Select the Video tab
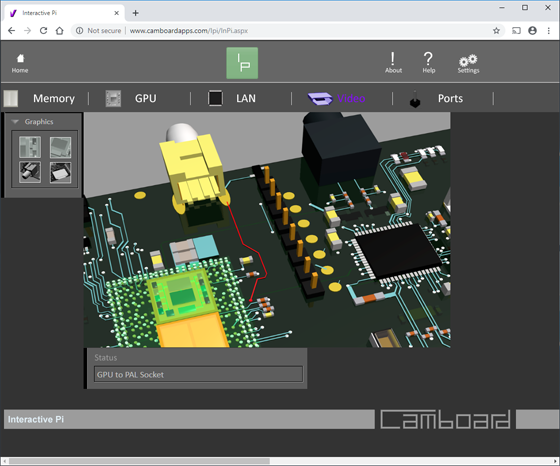This screenshot has width=560, height=466. [x=351, y=99]
